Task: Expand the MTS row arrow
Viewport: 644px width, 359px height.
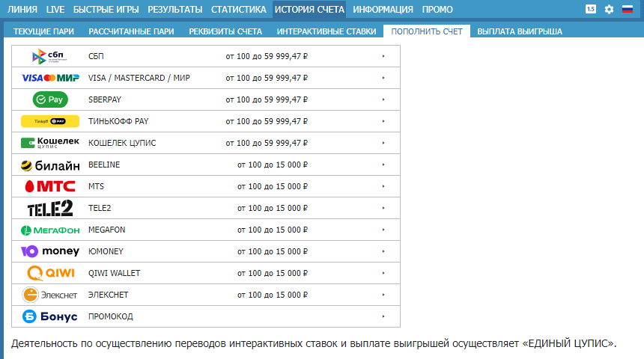Action: tap(383, 187)
